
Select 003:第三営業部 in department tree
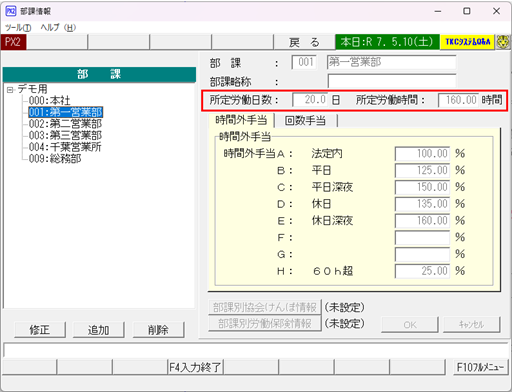[65, 135]
